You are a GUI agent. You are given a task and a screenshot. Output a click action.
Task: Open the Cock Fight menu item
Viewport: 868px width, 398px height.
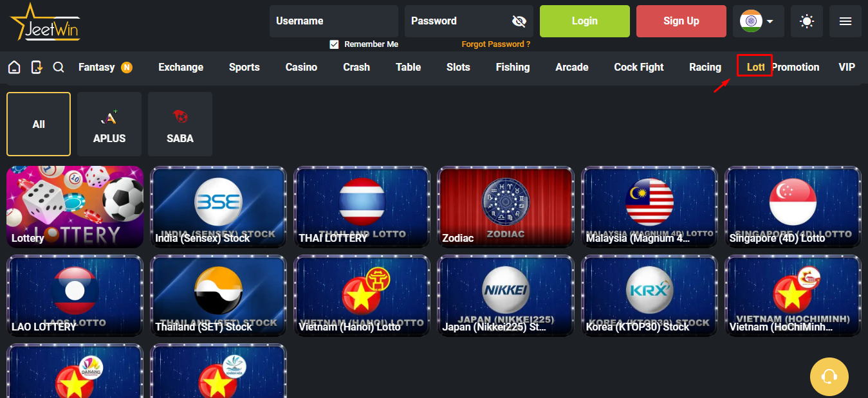639,68
